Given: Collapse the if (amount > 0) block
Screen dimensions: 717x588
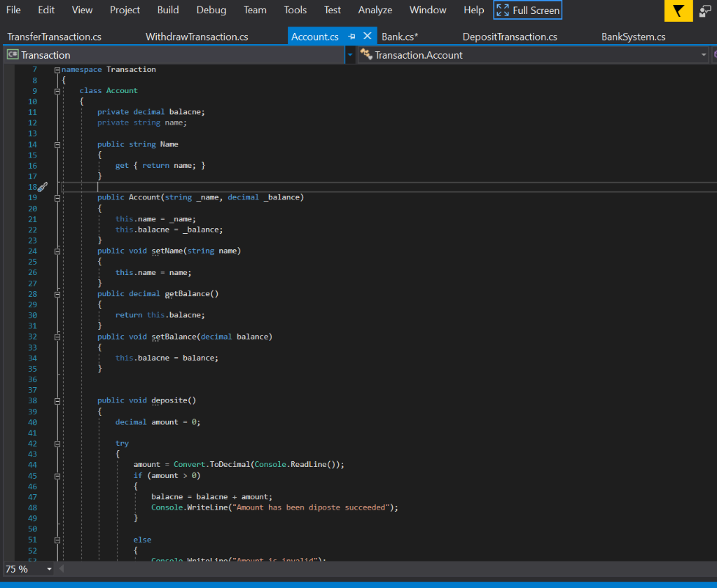Looking at the screenshot, I should click(57, 477).
